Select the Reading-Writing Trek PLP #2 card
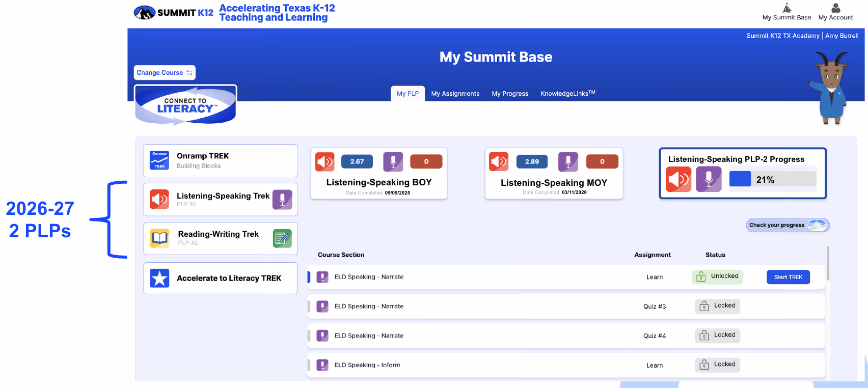This screenshot has width=868, height=388. [221, 238]
